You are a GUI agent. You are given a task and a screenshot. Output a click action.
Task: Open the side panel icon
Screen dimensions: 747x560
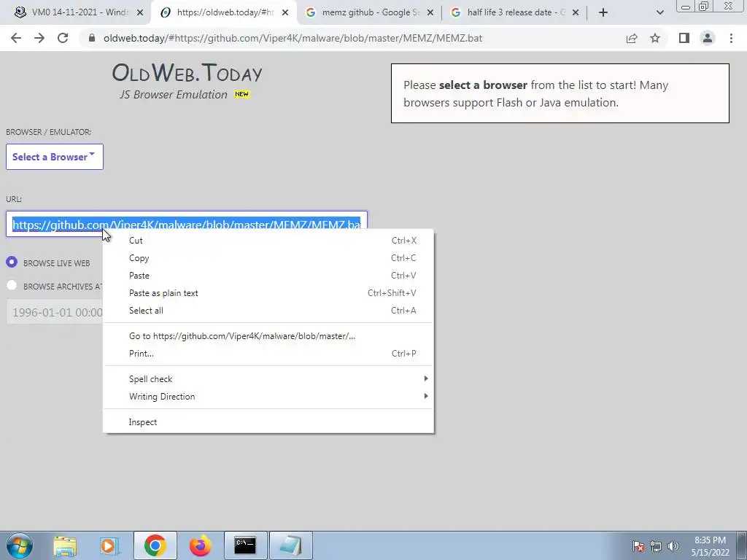tap(684, 38)
